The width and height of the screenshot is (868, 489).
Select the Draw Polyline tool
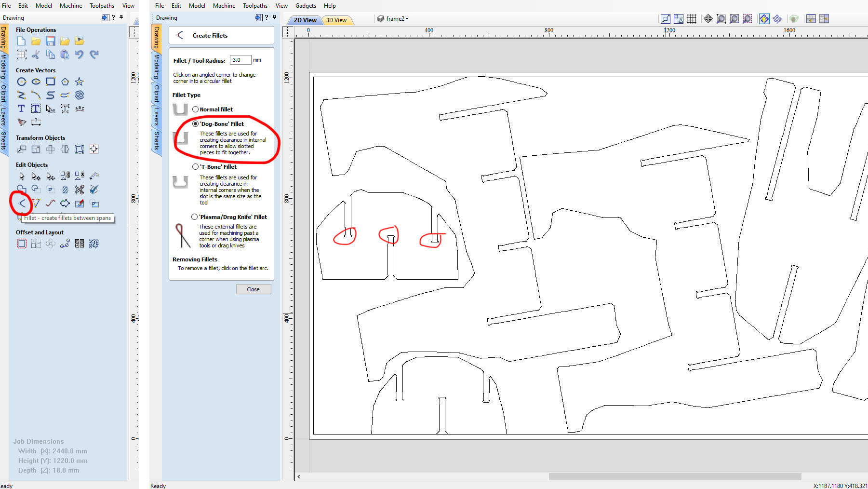21,95
